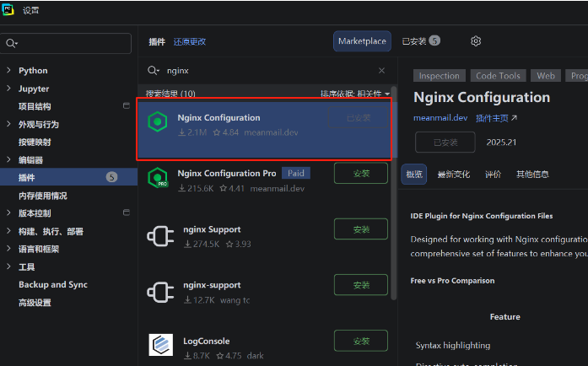Open the 排序依据: 相关性 sort dropdown
Viewport: 588px width, 366px height.
pyautogui.click(x=355, y=94)
